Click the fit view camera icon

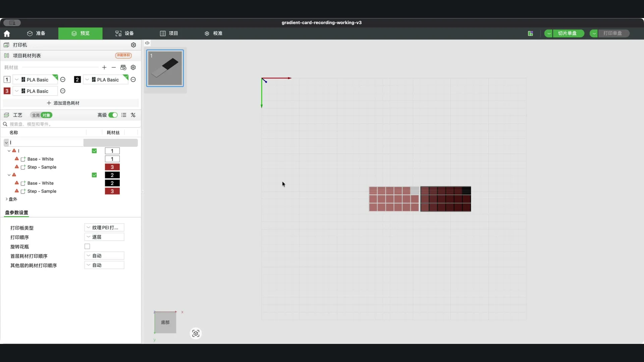coord(196,334)
